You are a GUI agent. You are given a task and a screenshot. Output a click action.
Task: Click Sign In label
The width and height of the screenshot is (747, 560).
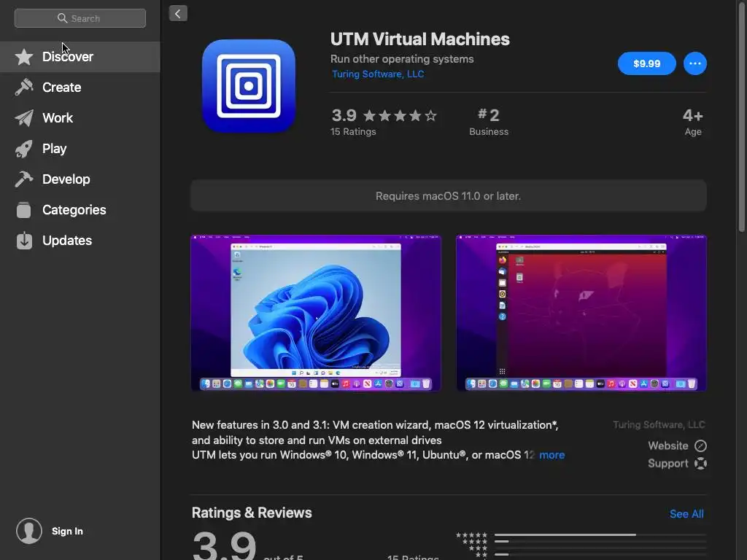[x=67, y=531]
